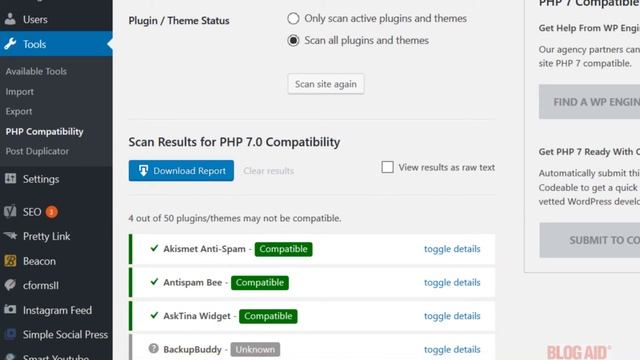Click the Scan site again button
The image size is (640, 360).
[x=326, y=84]
